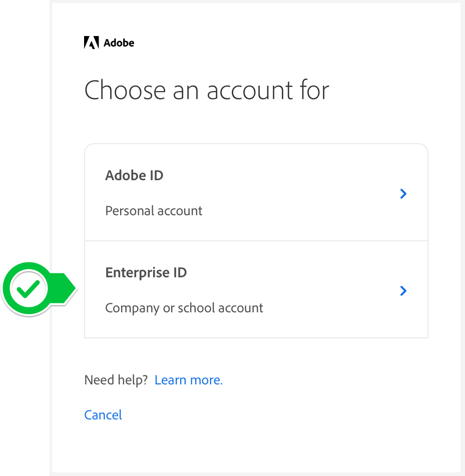Click the green checkmark badge icon

[40, 289]
